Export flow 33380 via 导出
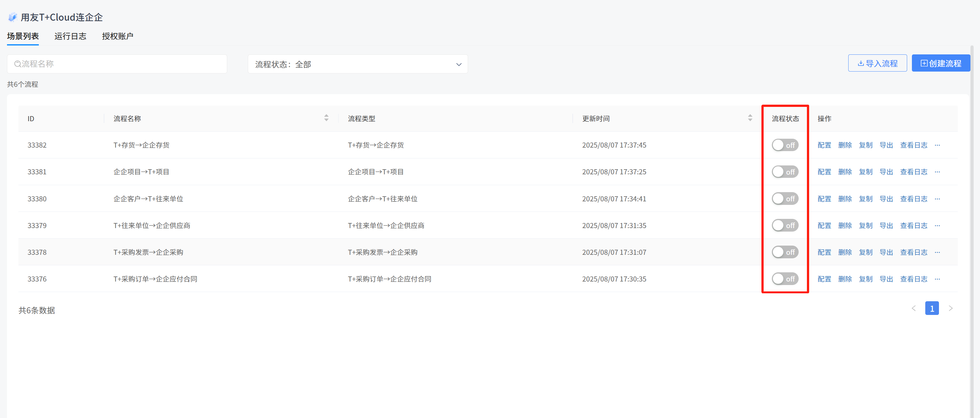Image resolution: width=980 pixels, height=418 pixels. [x=886, y=199]
